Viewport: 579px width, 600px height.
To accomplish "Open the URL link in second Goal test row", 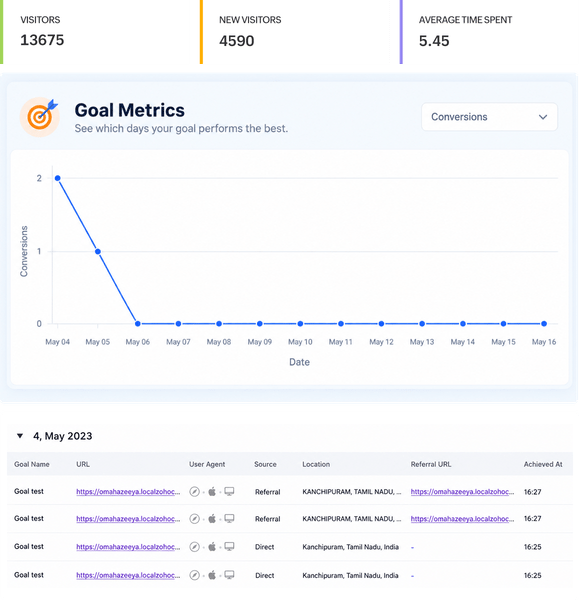I will point(128,519).
